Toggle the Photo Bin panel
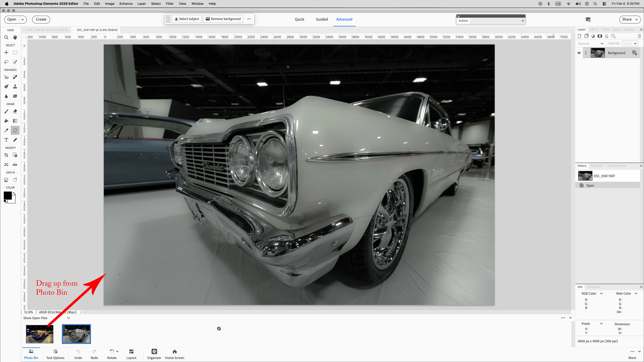The width and height of the screenshot is (644, 362). pos(31,354)
